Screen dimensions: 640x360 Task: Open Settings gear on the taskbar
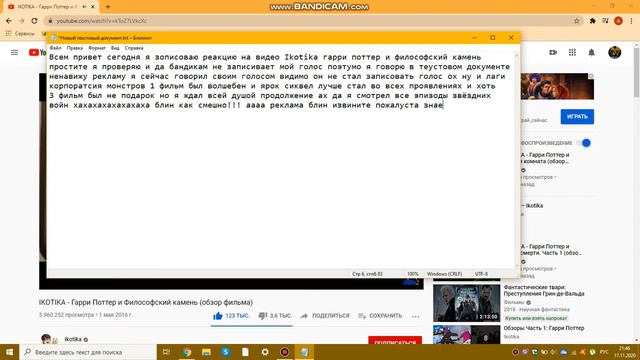tap(265, 352)
